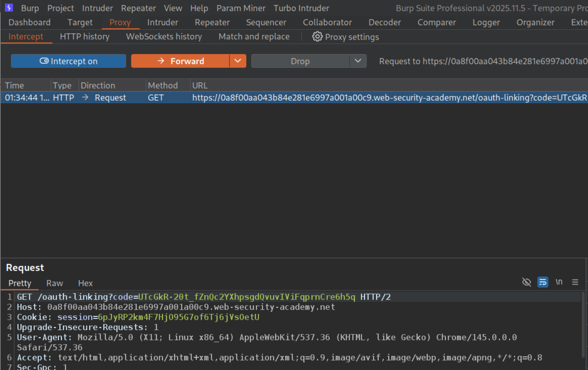Click the Burp Suite logo icon

pos(8,8)
